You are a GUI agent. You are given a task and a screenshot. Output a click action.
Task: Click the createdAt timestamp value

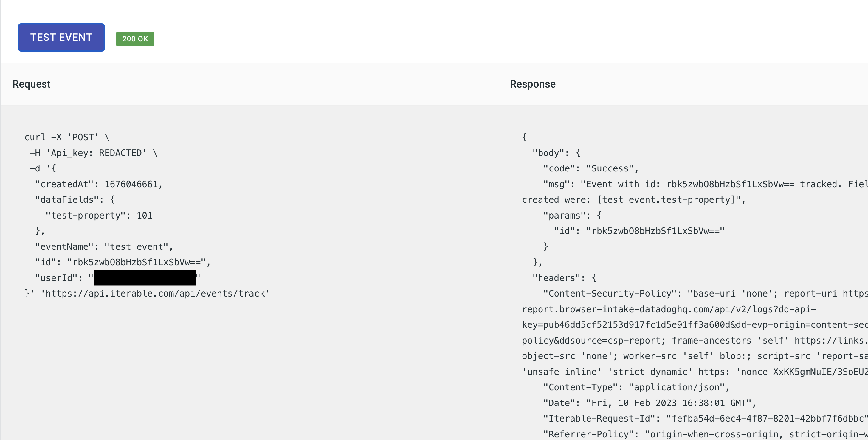coord(131,184)
